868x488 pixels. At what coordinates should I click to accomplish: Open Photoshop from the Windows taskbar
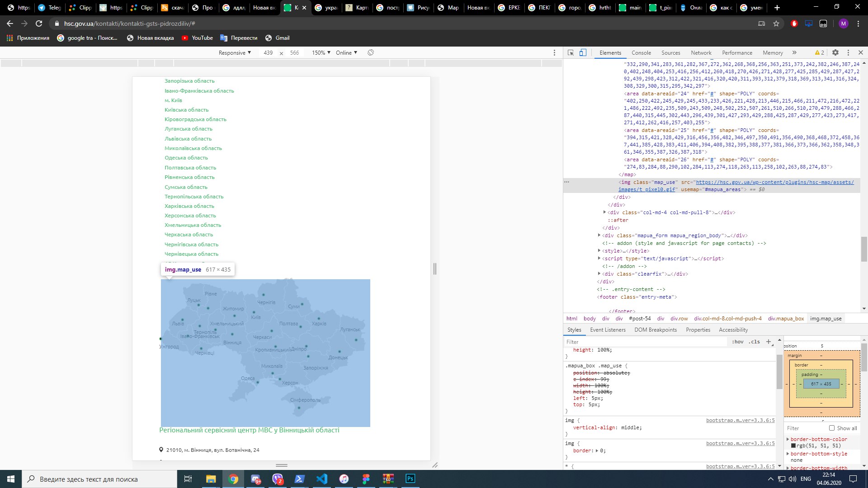click(x=410, y=479)
